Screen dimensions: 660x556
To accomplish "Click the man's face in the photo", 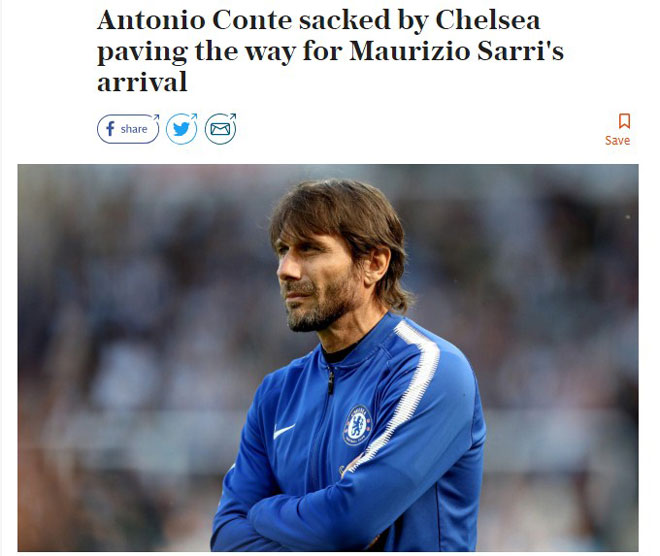I will click(x=316, y=278).
